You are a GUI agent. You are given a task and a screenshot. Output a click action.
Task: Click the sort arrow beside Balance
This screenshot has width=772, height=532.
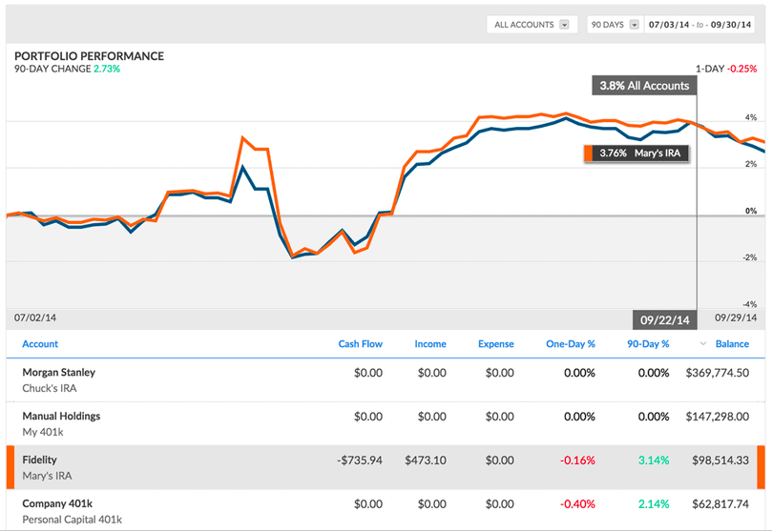[x=703, y=344]
